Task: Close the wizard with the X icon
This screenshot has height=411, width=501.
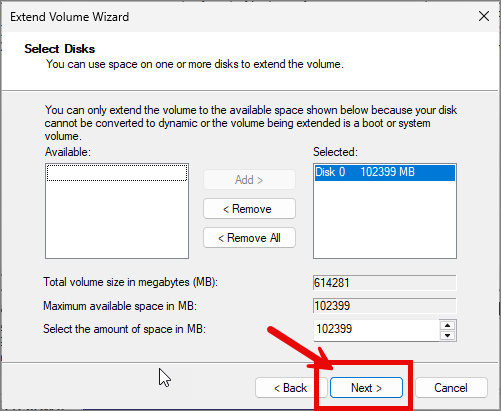Action: pos(484,16)
